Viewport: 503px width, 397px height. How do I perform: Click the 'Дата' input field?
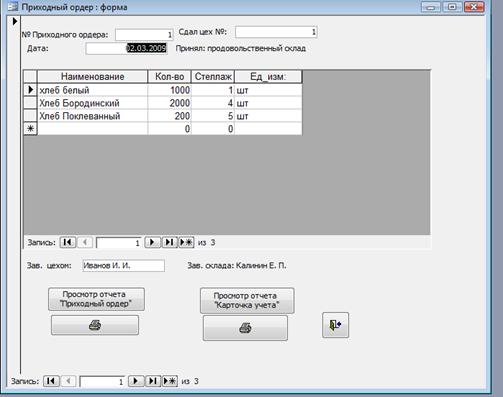126,49
